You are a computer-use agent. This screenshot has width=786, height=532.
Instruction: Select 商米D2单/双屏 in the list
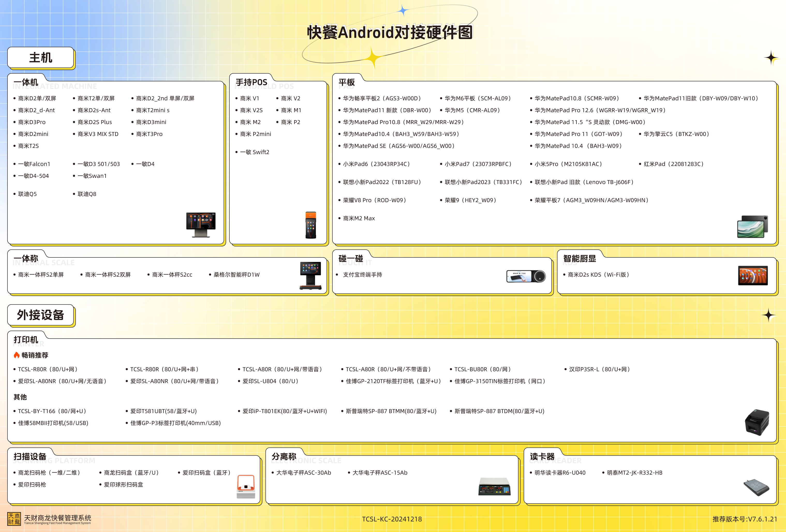click(37, 98)
